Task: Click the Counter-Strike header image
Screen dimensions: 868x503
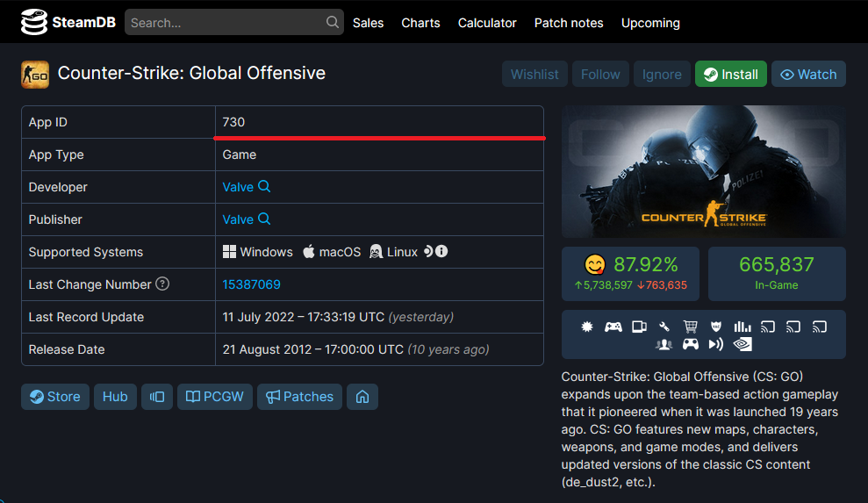Action: [704, 172]
